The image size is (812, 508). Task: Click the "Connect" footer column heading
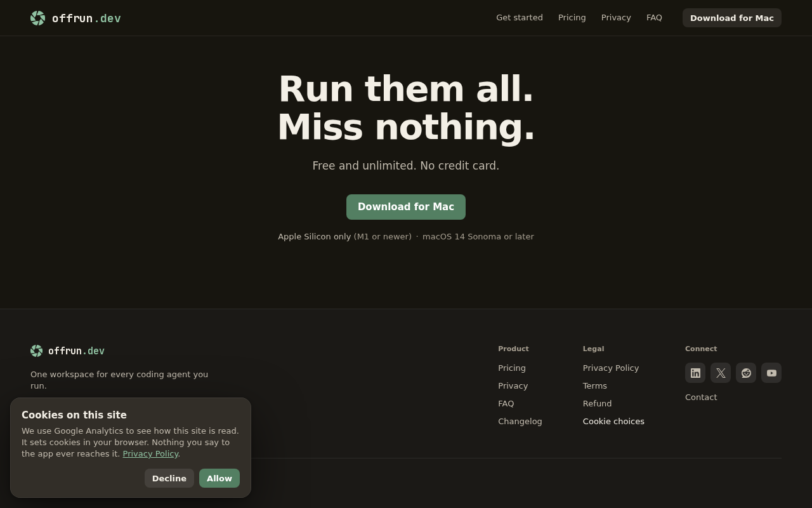pos(701,349)
